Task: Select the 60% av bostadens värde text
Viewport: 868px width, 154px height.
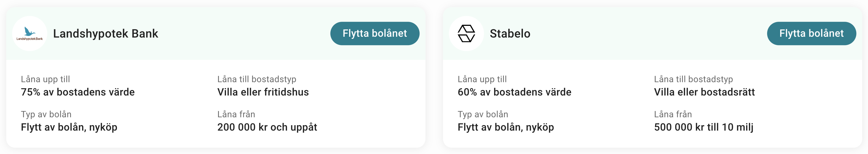Action: 514,92
